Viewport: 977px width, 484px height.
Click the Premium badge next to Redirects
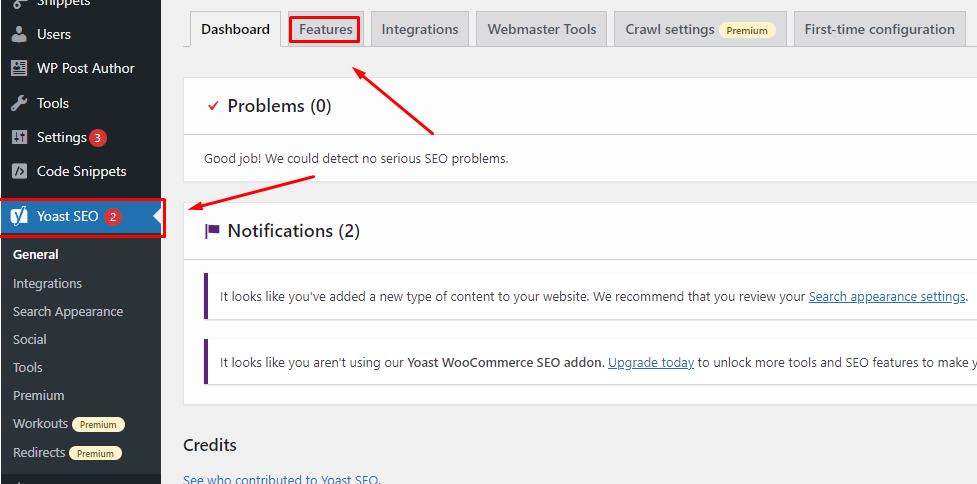[95, 453]
